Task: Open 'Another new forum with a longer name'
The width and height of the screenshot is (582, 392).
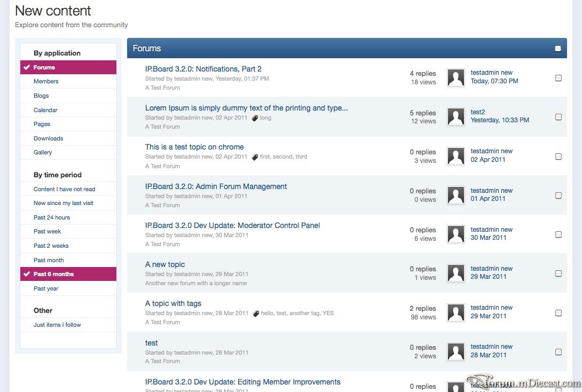Action: point(196,283)
